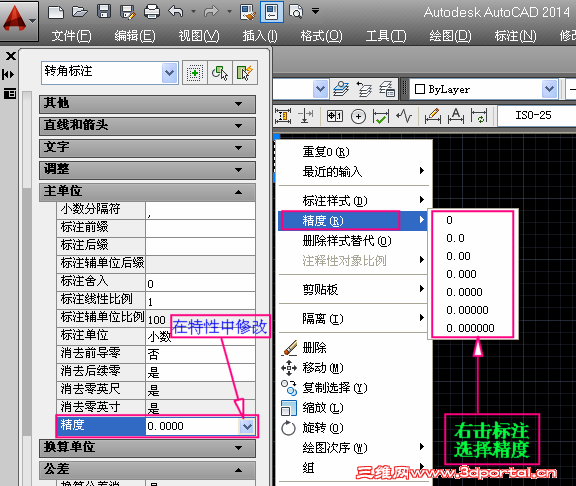The height and width of the screenshot is (486, 576).
Task: Click the 标注舍入 value field
Action: click(200, 282)
